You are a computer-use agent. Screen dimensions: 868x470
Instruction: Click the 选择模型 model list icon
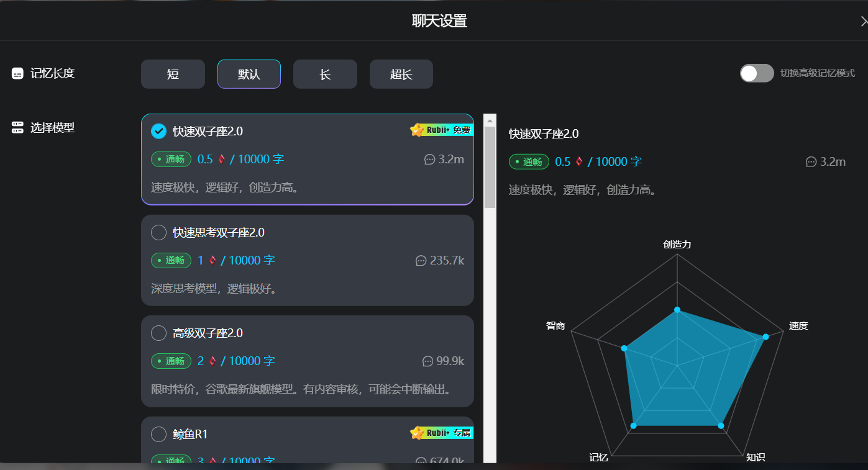tap(17, 128)
